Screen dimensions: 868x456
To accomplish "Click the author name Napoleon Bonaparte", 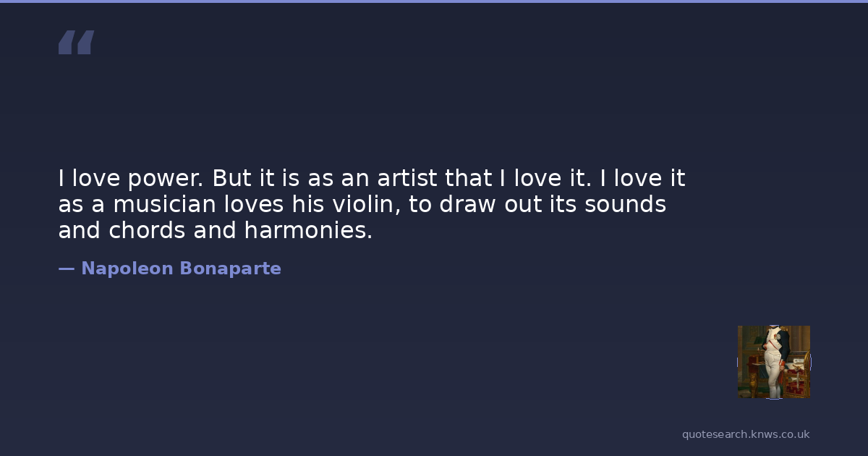I will [x=181, y=269].
